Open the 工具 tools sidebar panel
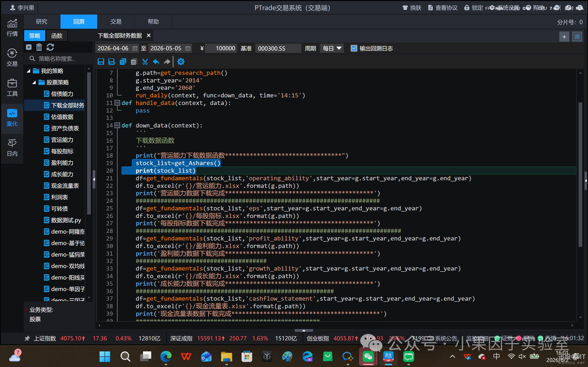This screenshot has height=367, width=588. pyautogui.click(x=12, y=88)
